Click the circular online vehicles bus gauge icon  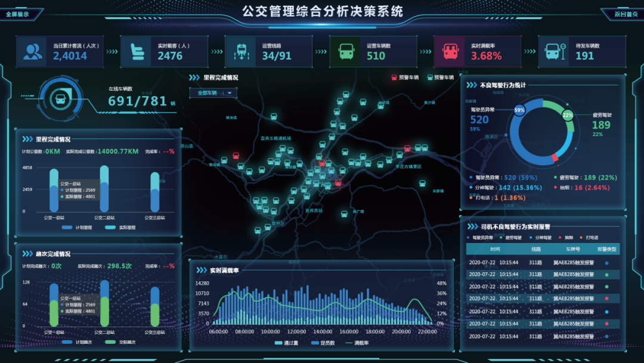[x=60, y=99]
